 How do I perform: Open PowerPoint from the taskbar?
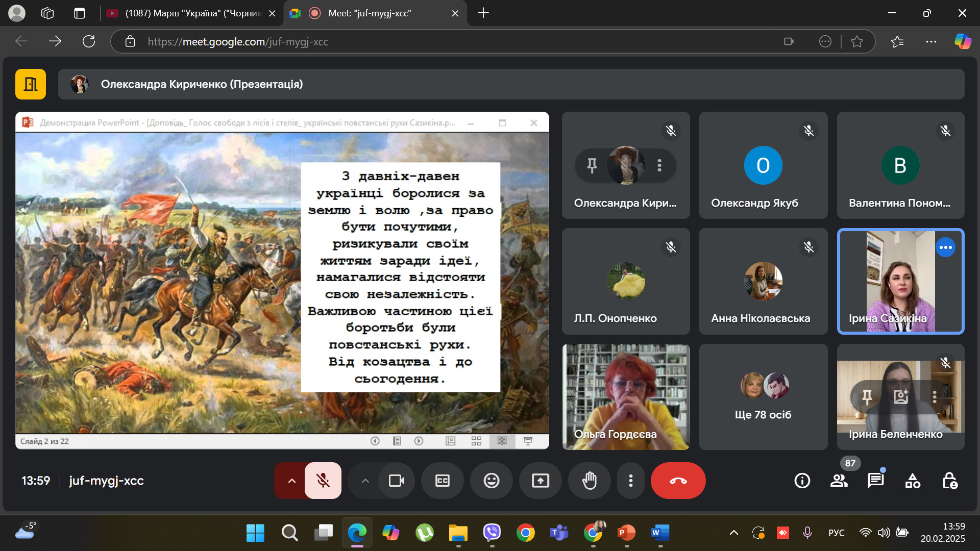(627, 533)
